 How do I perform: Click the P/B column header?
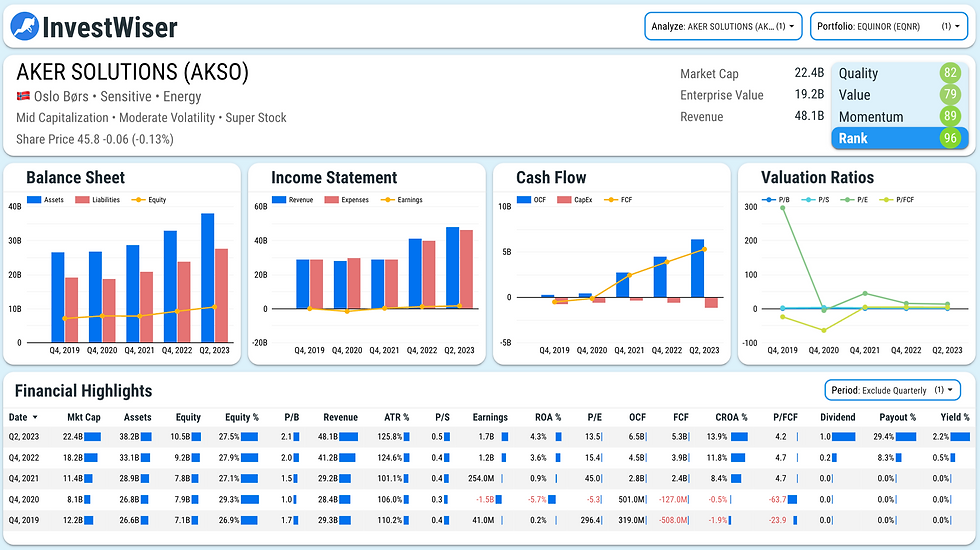pyautogui.click(x=292, y=418)
